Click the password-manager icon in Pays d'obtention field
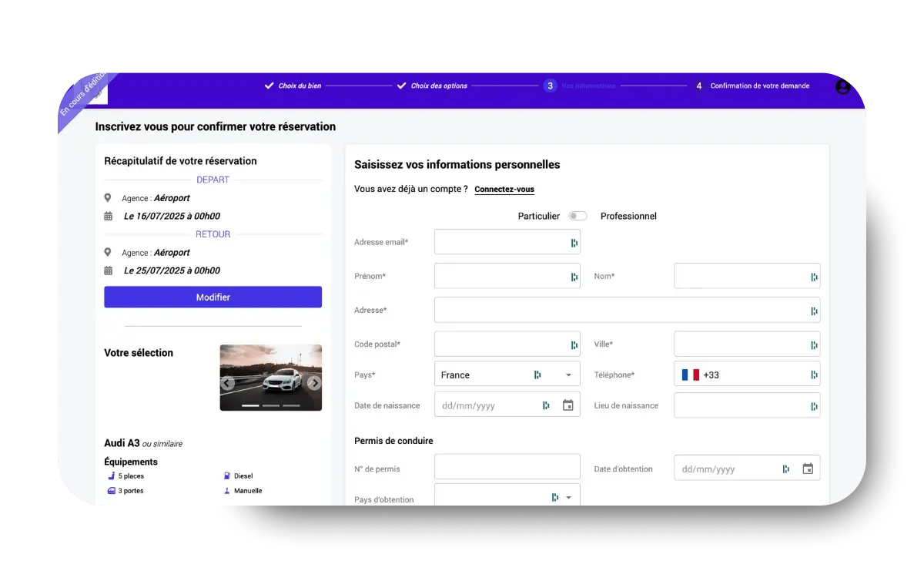Image resolution: width=924 pixels, height=578 pixels. pos(555,497)
